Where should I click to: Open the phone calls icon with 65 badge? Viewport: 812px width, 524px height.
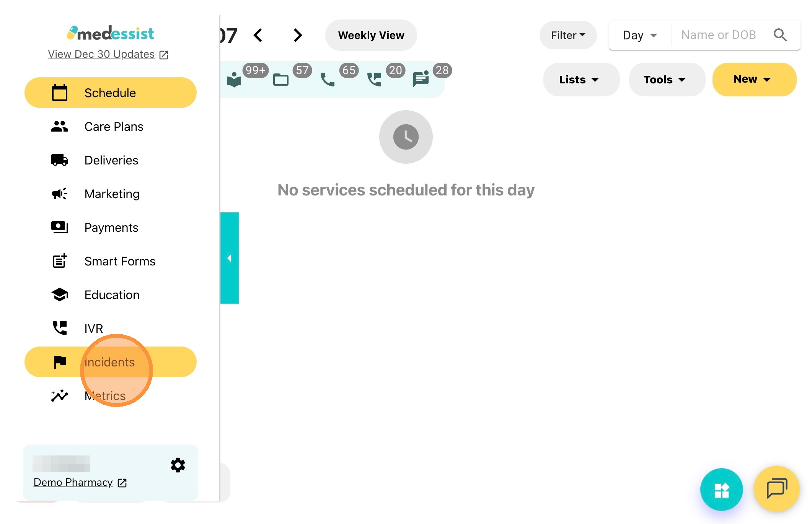328,79
